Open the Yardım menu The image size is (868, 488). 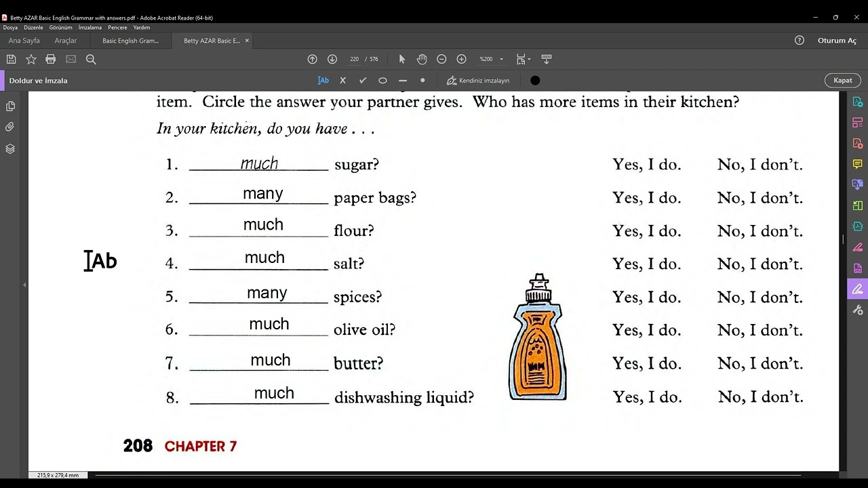pyautogui.click(x=142, y=28)
